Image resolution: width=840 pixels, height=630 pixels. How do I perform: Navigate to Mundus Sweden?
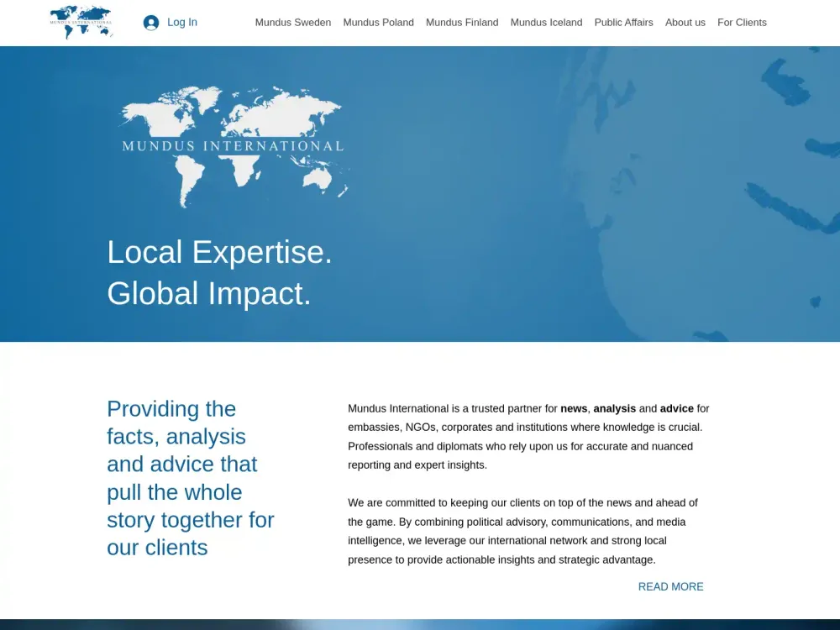[x=292, y=23]
